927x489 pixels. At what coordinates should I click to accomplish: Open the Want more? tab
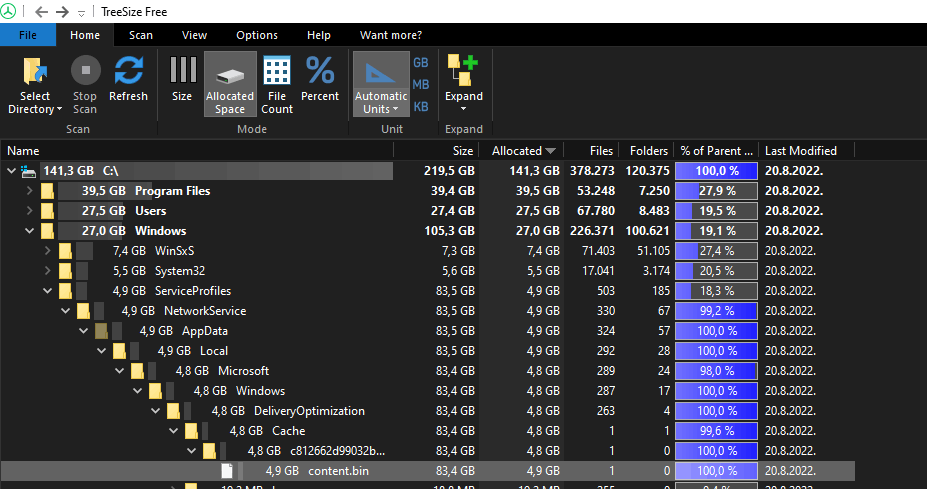pos(391,35)
